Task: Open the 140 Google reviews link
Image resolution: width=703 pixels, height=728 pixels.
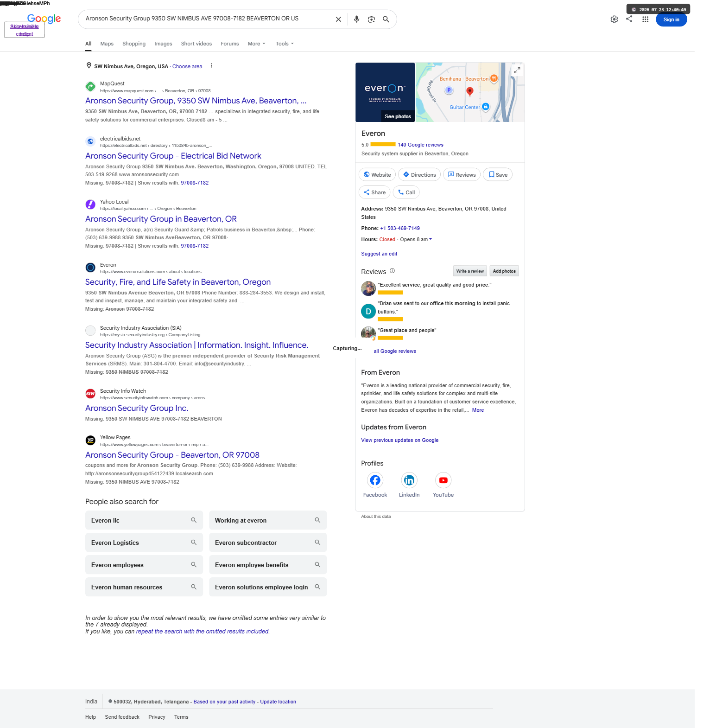Action: coord(420,145)
